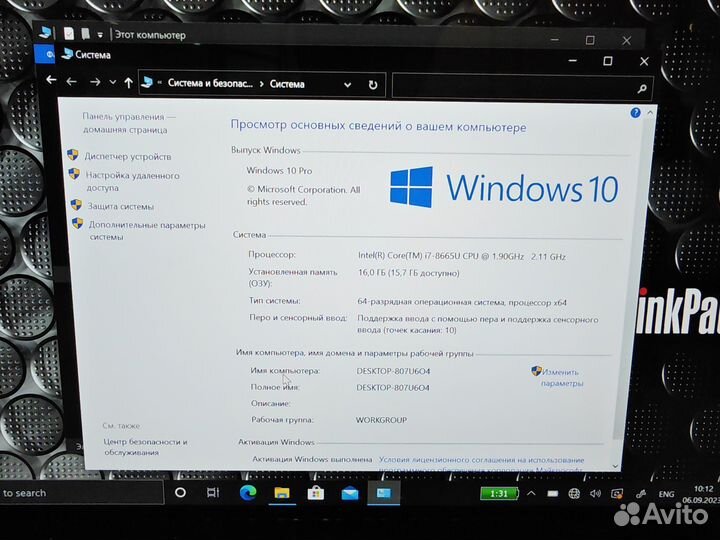Open Advanced system settings (Дополнительные параметры системы)
This screenshot has width=720, height=540.
(146, 231)
